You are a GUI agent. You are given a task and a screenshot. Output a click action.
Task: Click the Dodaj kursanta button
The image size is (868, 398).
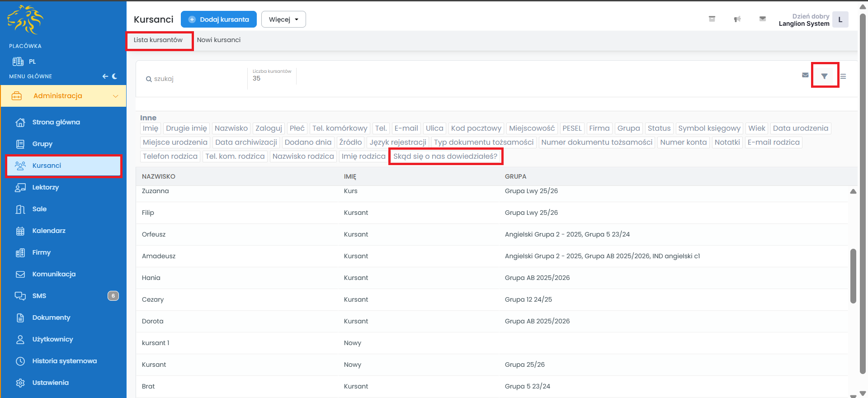point(219,19)
